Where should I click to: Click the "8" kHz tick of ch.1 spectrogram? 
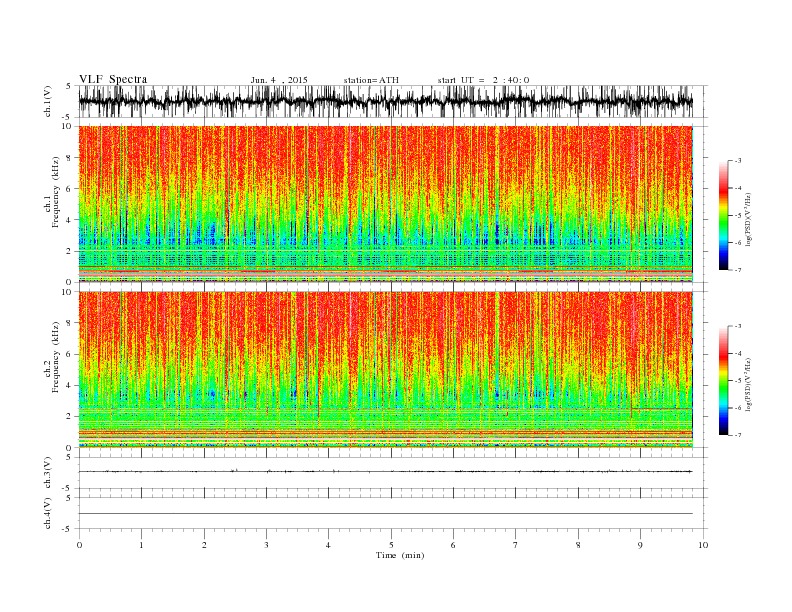click(70, 158)
